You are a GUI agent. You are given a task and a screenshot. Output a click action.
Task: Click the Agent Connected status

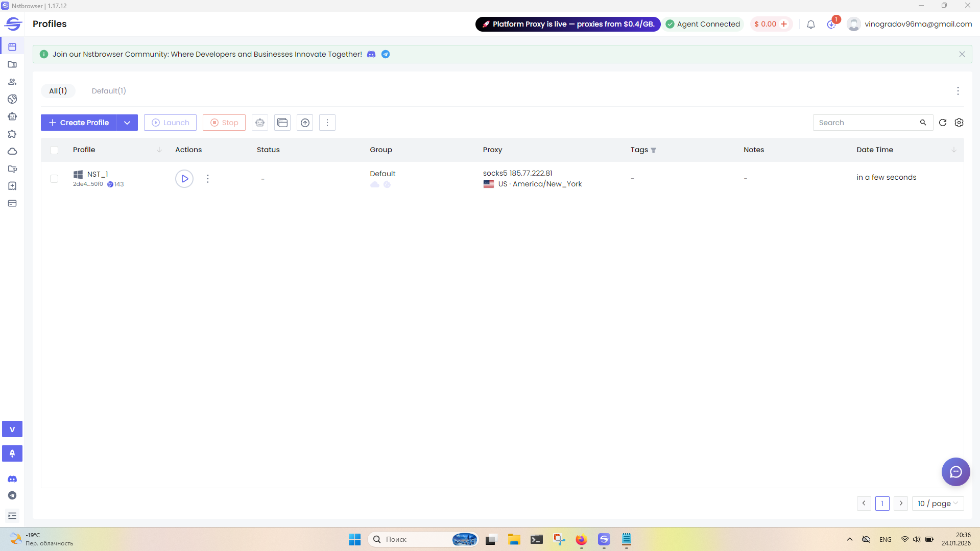click(x=703, y=24)
